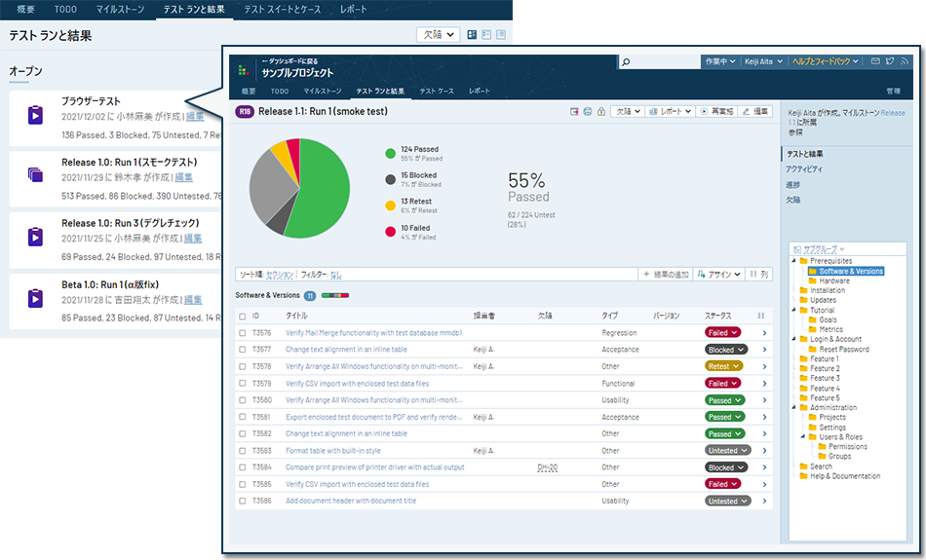Click the TestRail logo icon in header
This screenshot has width=926, height=560.
pyautogui.click(x=243, y=70)
